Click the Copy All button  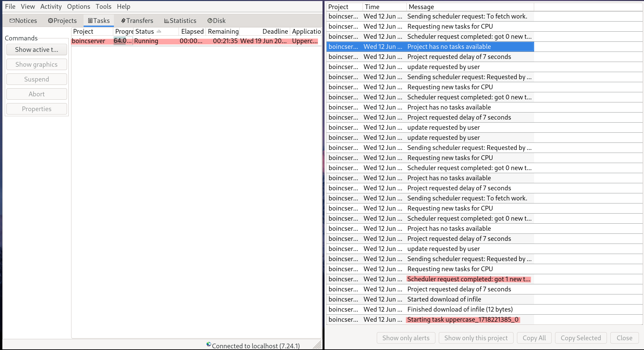[x=534, y=338]
